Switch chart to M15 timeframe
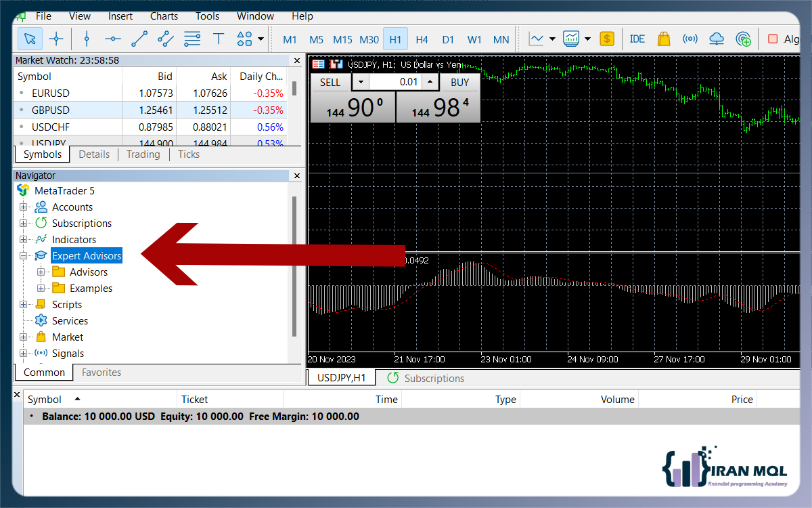This screenshot has height=508, width=812. [342, 39]
